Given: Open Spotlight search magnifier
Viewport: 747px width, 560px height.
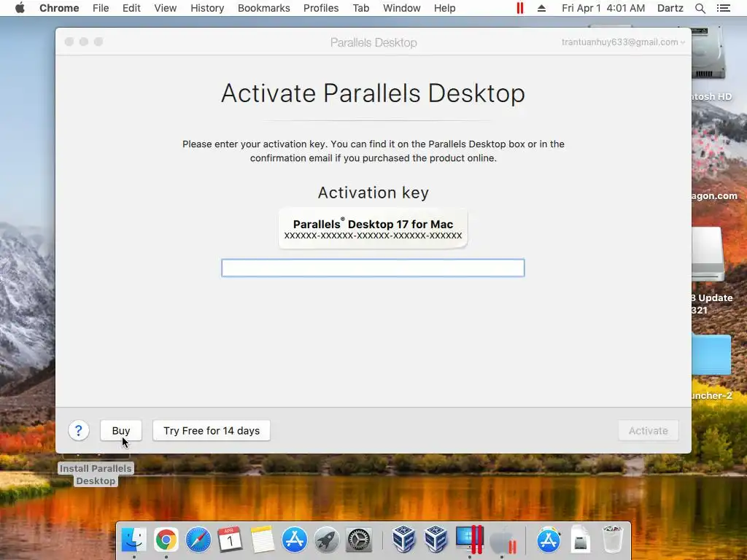Looking at the screenshot, I should pos(700,8).
